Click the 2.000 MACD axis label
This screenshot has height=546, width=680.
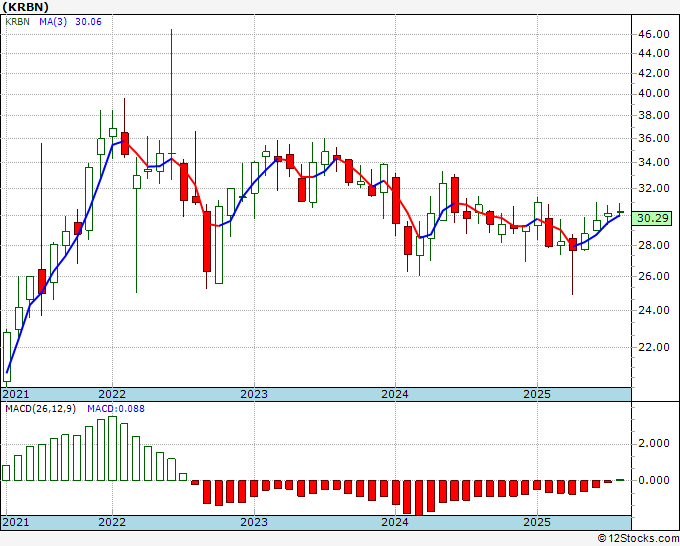coord(654,444)
